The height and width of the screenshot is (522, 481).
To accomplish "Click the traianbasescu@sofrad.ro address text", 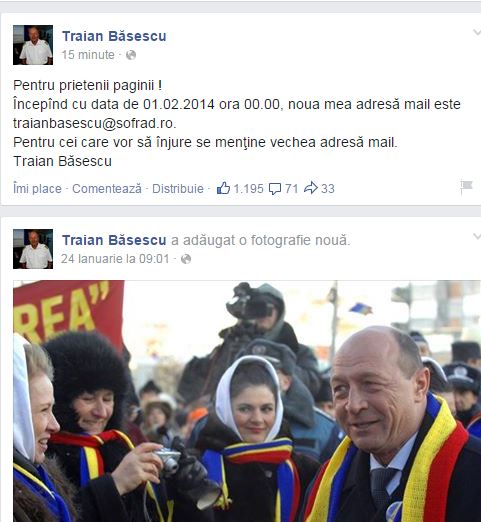I will pos(95,123).
